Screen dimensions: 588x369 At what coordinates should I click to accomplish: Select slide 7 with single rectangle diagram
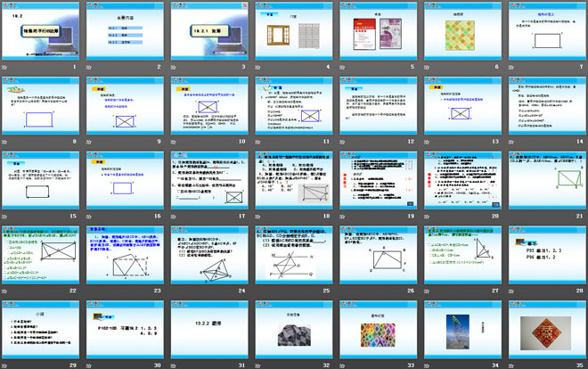tap(544, 32)
